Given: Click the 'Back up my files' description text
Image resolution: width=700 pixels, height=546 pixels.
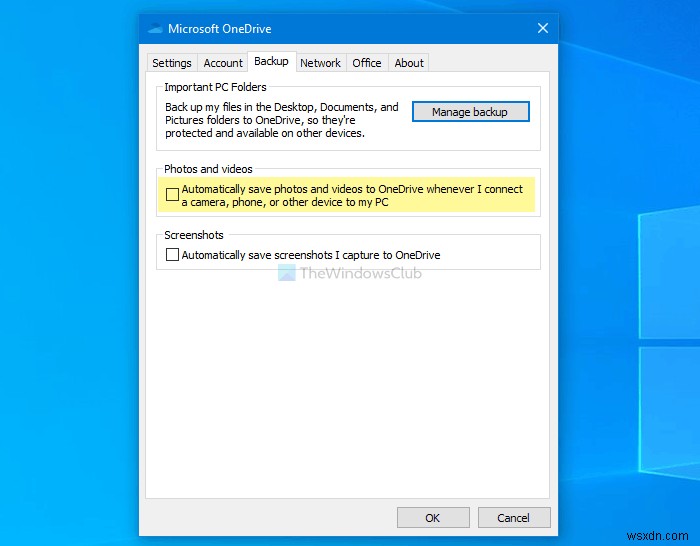Looking at the screenshot, I should [x=282, y=120].
